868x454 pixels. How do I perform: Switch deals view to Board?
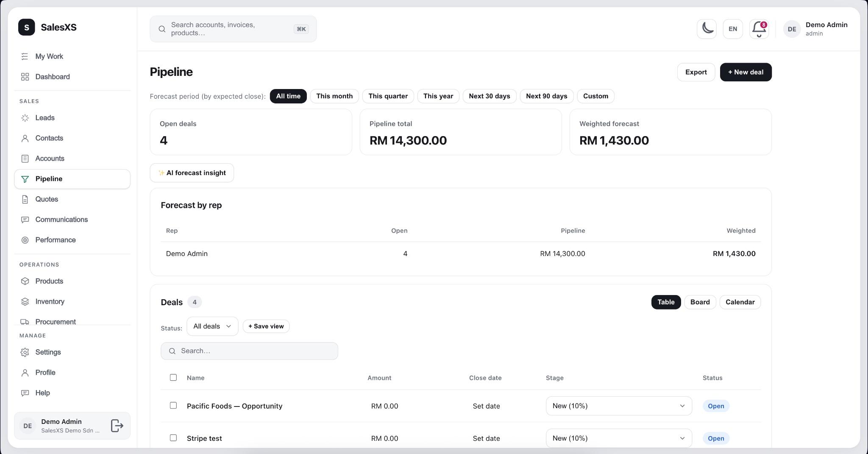click(x=700, y=302)
